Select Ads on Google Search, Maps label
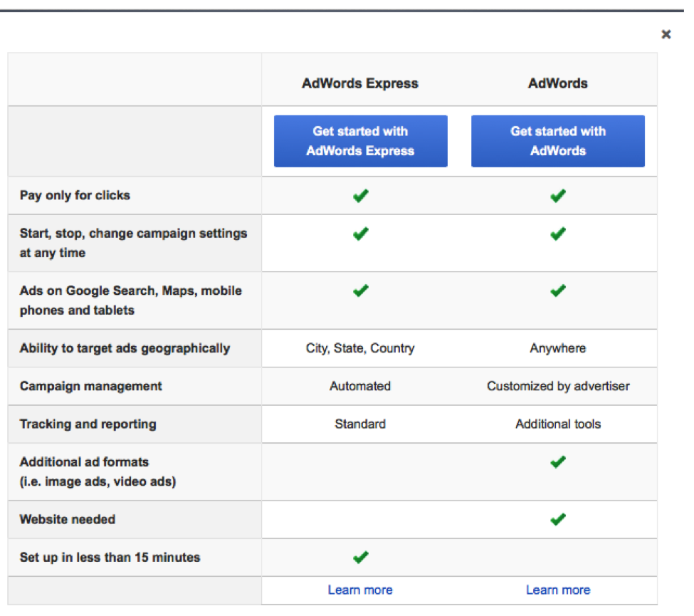Image resolution: width=694 pixels, height=616 pixels. click(x=130, y=301)
